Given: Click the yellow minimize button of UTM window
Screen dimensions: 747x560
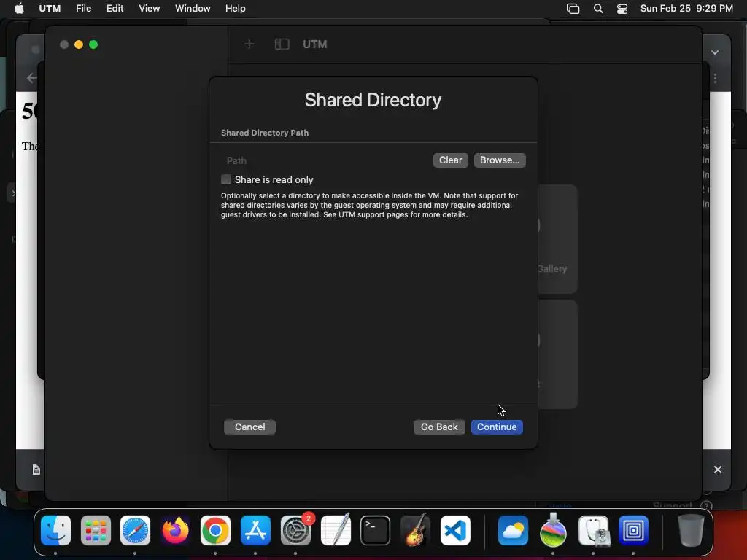Looking at the screenshot, I should 79,44.
